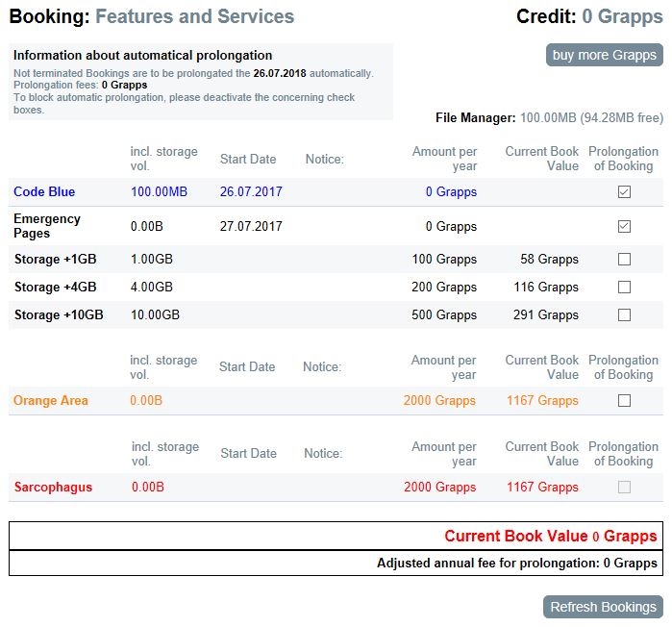The width and height of the screenshot is (672, 627).
Task: Click the 1.00GB storage volume value
Action: (152, 260)
